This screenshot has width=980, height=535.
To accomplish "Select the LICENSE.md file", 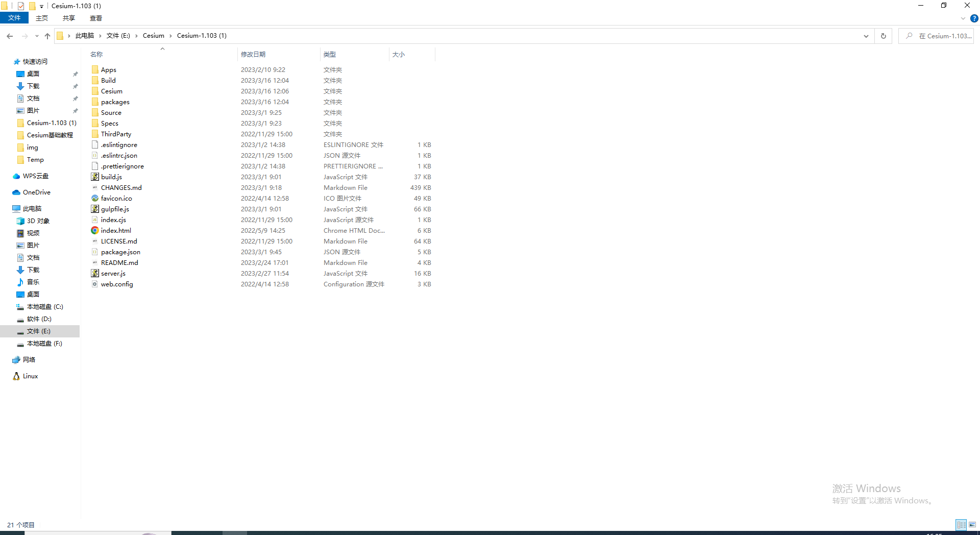I will 119,241.
